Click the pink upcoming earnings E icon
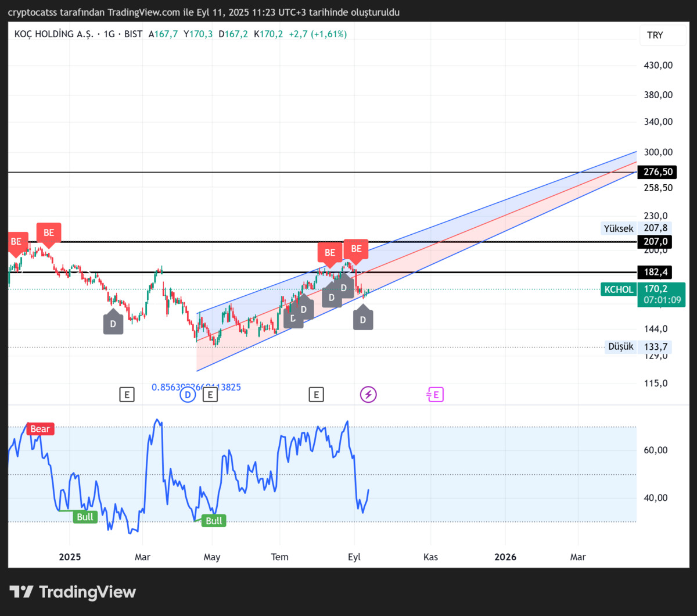 pos(435,395)
